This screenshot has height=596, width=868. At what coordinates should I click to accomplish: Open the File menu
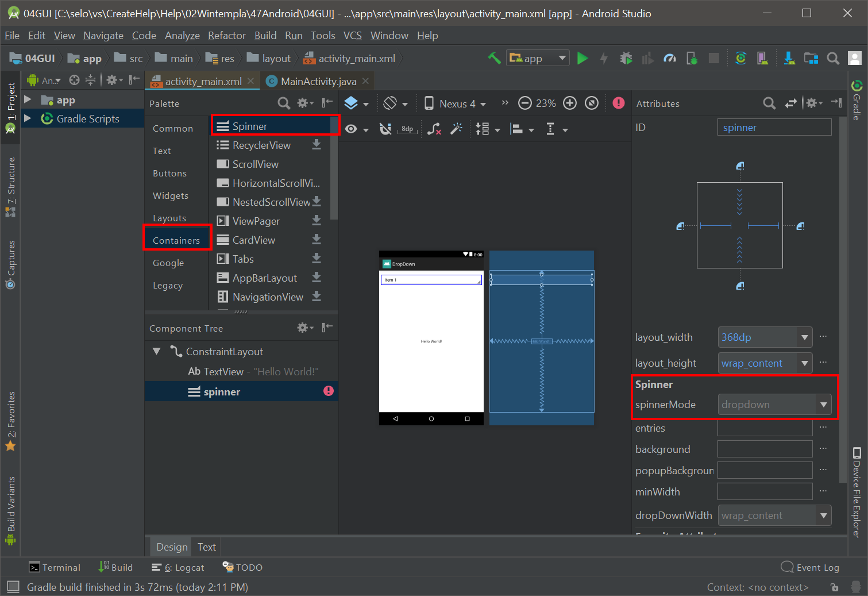[12, 35]
